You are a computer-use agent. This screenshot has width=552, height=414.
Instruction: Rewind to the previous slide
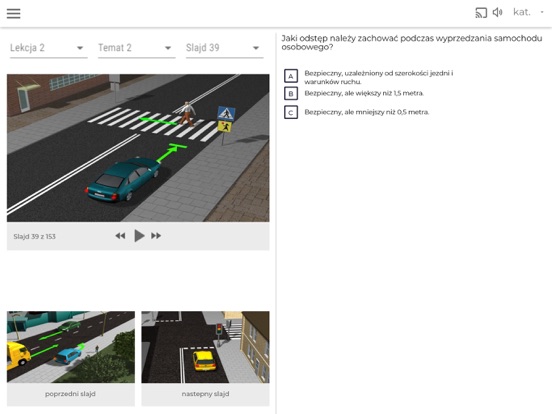tap(120, 236)
